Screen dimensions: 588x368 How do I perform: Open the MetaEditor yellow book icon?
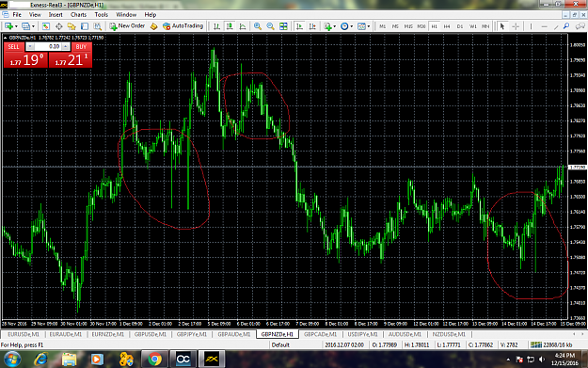(153, 26)
